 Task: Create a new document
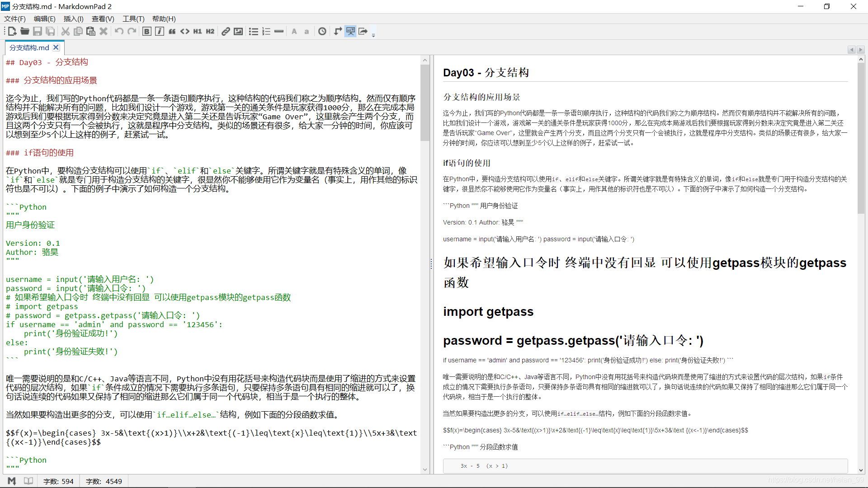(12, 31)
